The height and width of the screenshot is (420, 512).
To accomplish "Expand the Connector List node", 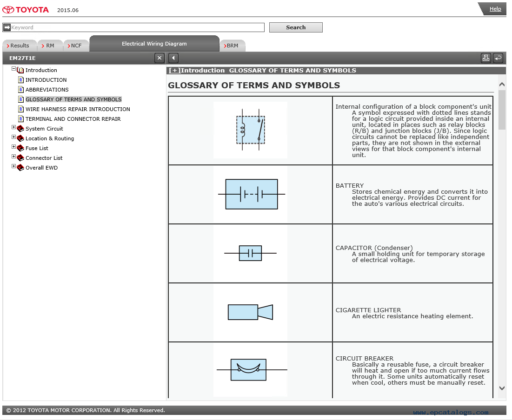I will coord(13,157).
